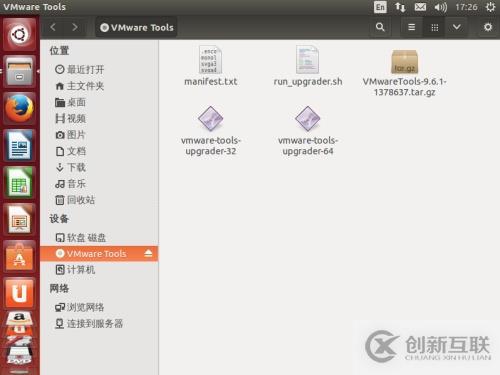Open the 音乐 music folder

(x=99, y=184)
